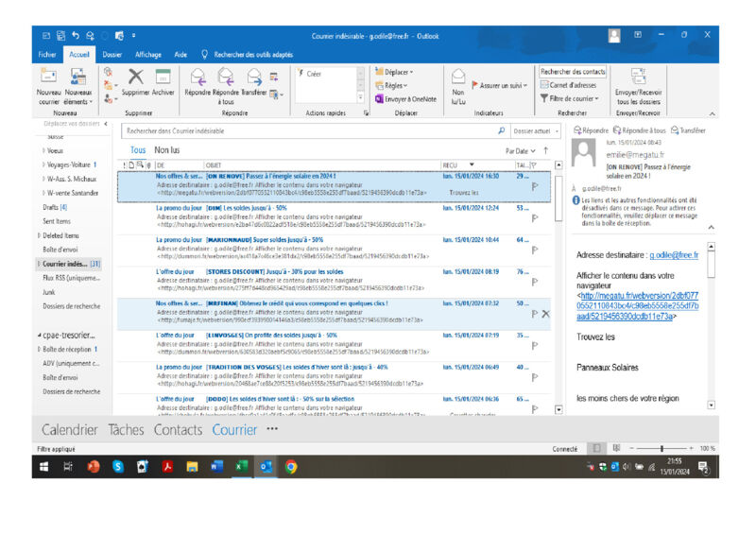Send message with Envoyer à OneNote

click(405, 98)
